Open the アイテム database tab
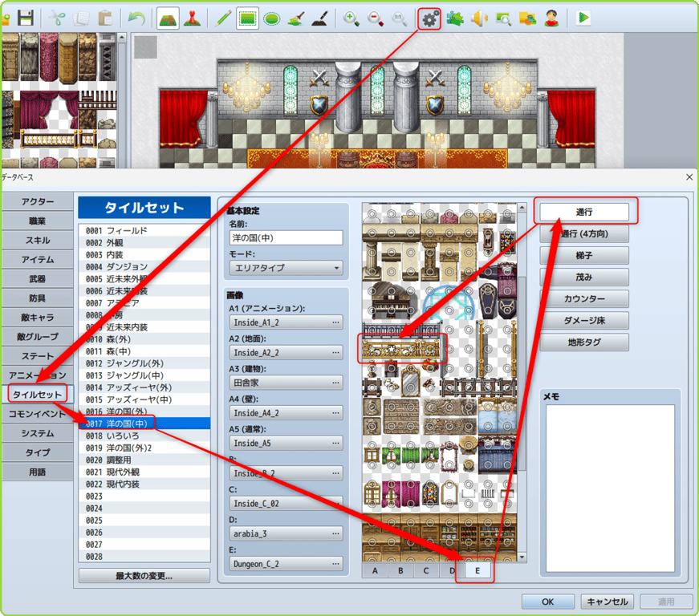699x616 pixels. pos(38,259)
